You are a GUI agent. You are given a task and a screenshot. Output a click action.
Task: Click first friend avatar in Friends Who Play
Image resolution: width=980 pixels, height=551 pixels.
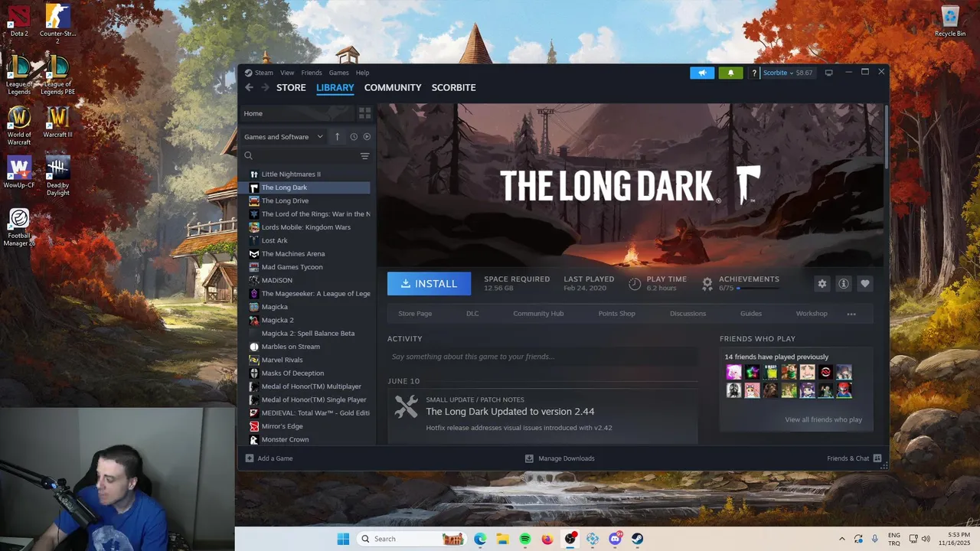733,373
